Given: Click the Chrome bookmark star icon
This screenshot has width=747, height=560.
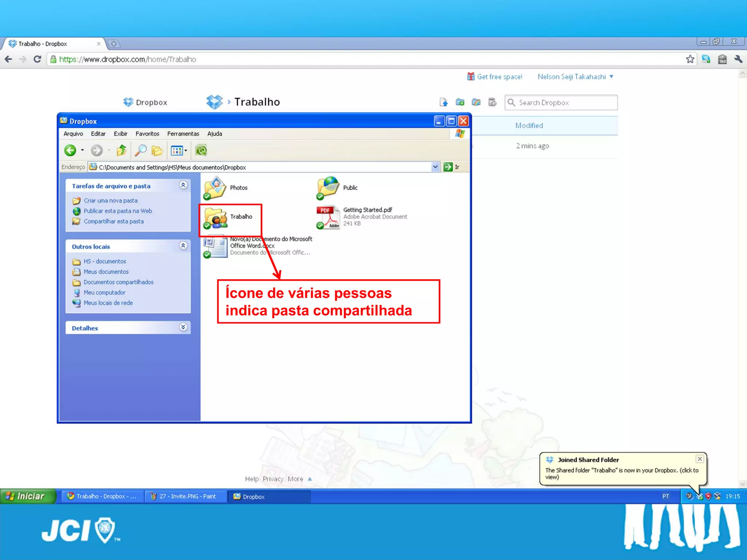Looking at the screenshot, I should click(x=690, y=59).
